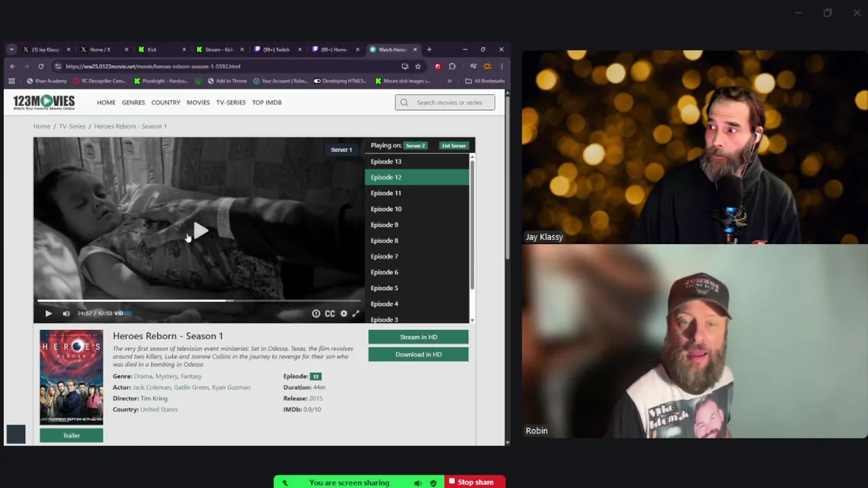The height and width of the screenshot is (488, 868).
Task: Open Khan Academy bookmark
Action: coord(46,81)
